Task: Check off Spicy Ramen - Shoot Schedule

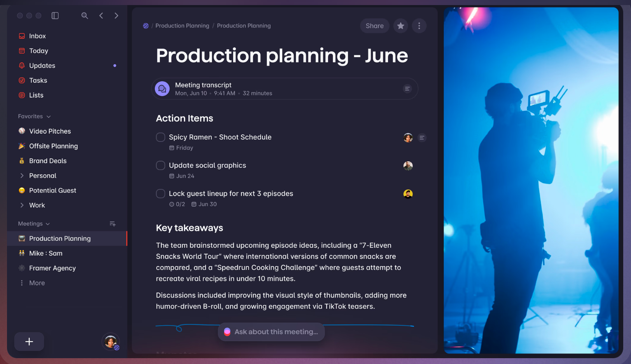Action: click(x=161, y=137)
